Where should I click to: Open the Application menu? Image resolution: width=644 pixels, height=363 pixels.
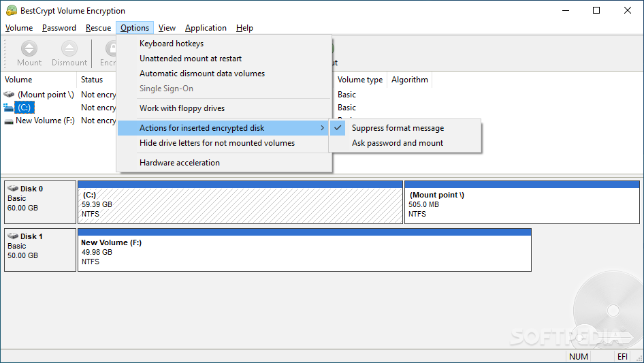(x=206, y=28)
